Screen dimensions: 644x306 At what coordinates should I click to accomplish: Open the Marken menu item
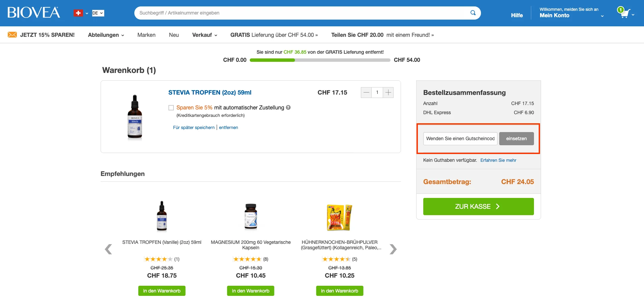tap(146, 35)
